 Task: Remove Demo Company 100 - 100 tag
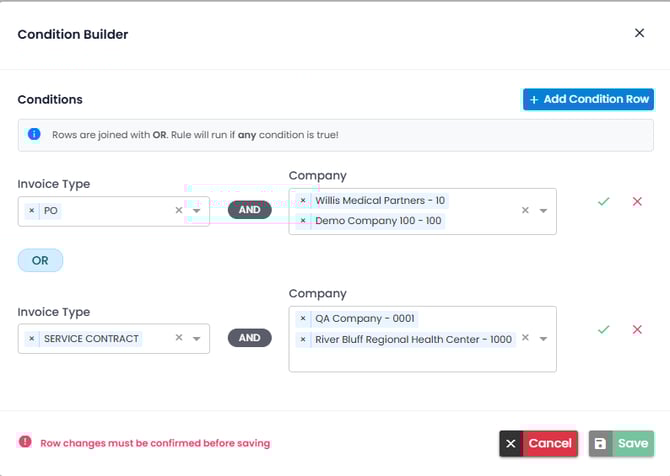[x=303, y=221]
